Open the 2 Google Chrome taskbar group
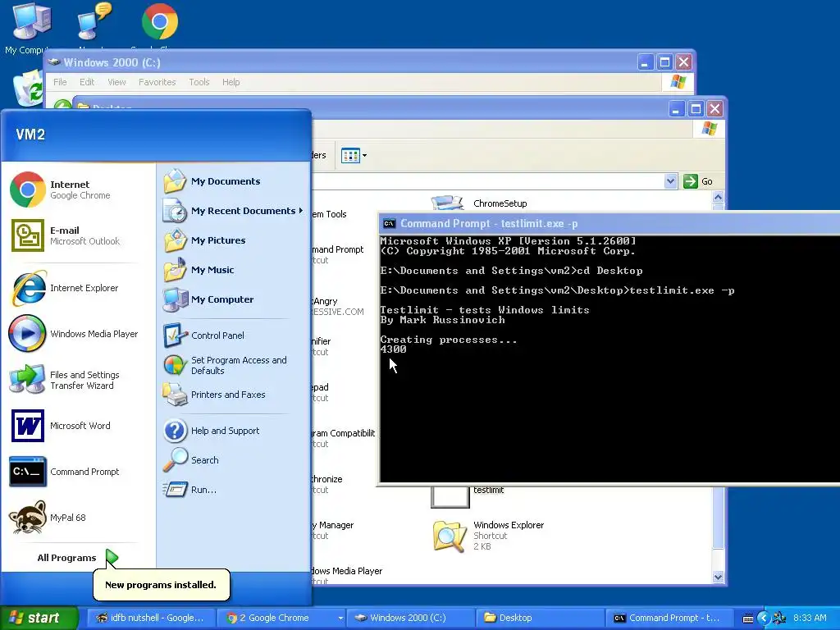The height and width of the screenshot is (630, 840). 282,618
